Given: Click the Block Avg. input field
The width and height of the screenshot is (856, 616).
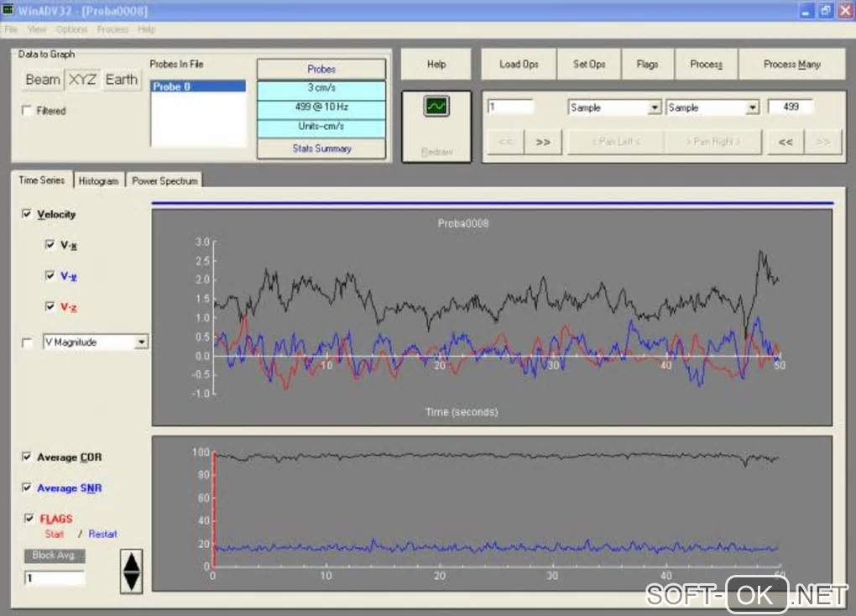Looking at the screenshot, I should [54, 578].
